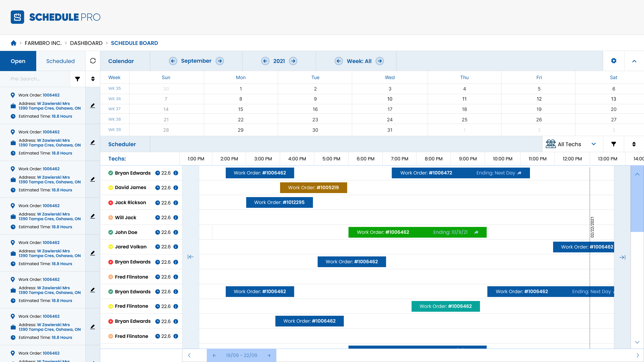The height and width of the screenshot is (362, 644).
Task: Click the refresh icon beside Scheduled tab
Action: coord(93,61)
